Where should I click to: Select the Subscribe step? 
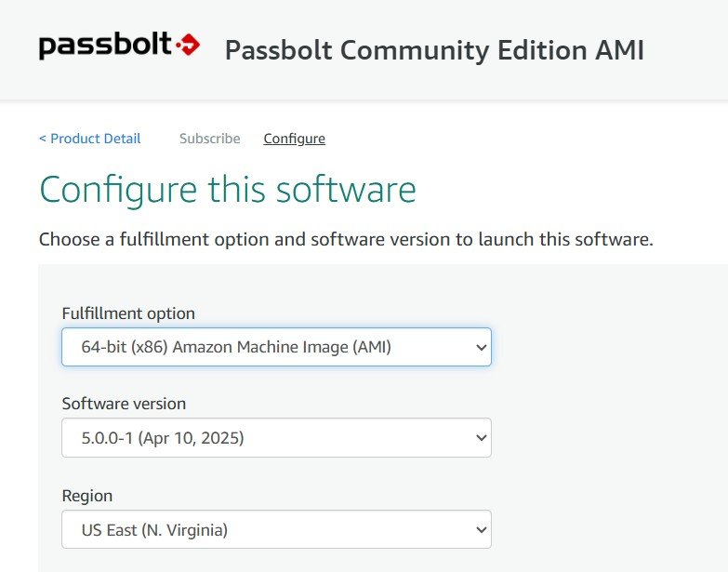pos(209,139)
